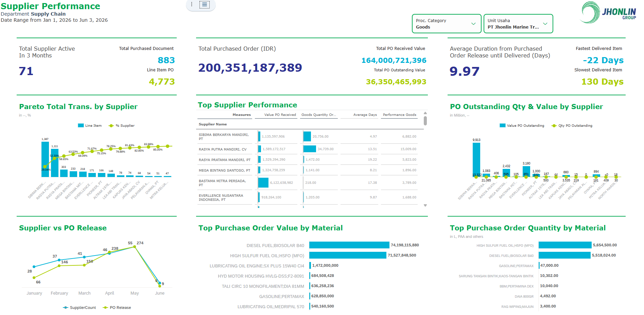Viewport: 644px width, 315px height.
Task: Open the Unit Usaha dropdown chevron
Action: coord(545,24)
